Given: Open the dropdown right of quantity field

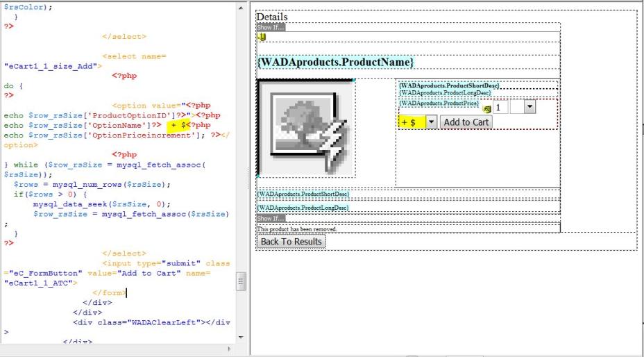Looking at the screenshot, I should (529, 107).
